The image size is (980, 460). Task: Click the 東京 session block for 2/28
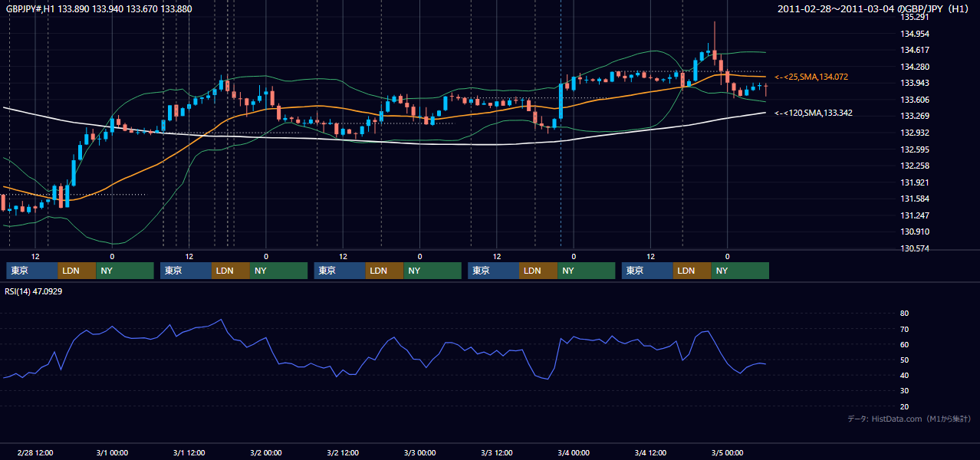point(31,271)
